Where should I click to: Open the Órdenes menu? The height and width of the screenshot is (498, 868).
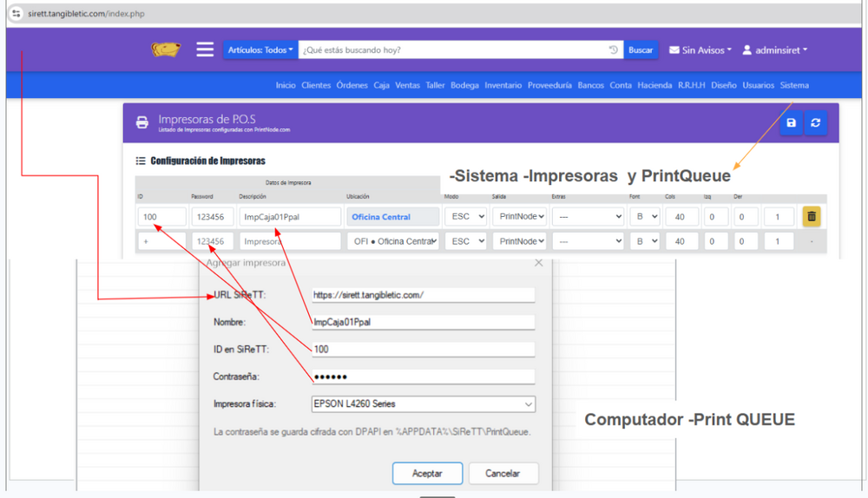352,85
